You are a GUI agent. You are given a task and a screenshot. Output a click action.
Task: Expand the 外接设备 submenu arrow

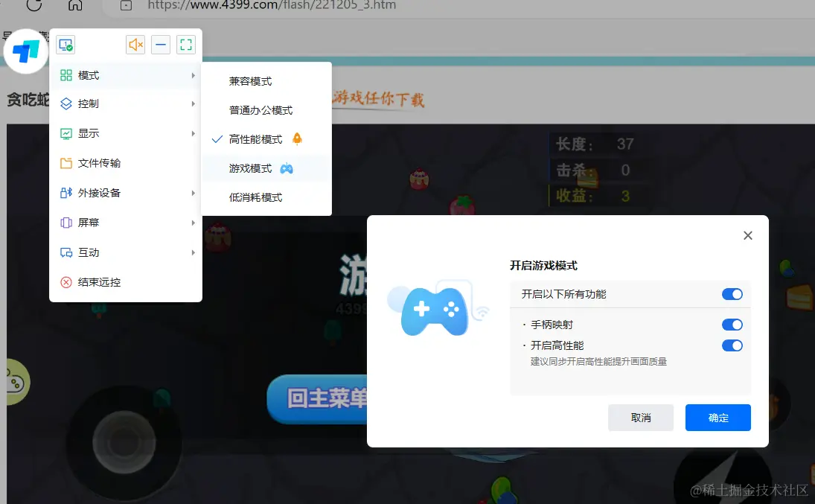[193, 193]
